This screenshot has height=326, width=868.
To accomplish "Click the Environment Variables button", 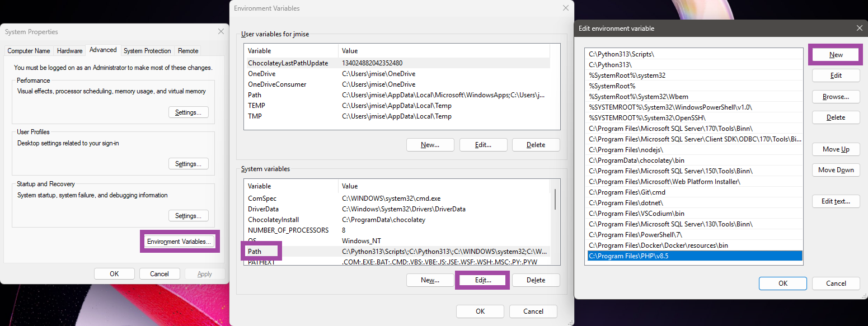I will pos(180,241).
